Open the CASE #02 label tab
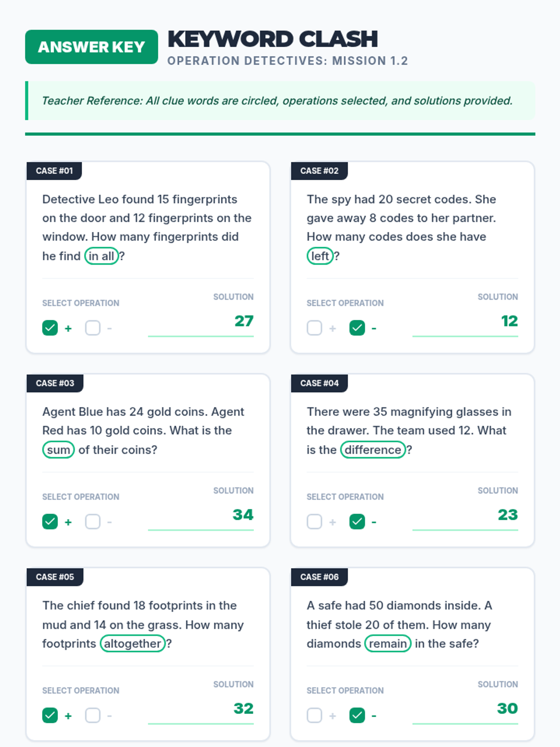Image resolution: width=560 pixels, height=747 pixels. pos(319,171)
